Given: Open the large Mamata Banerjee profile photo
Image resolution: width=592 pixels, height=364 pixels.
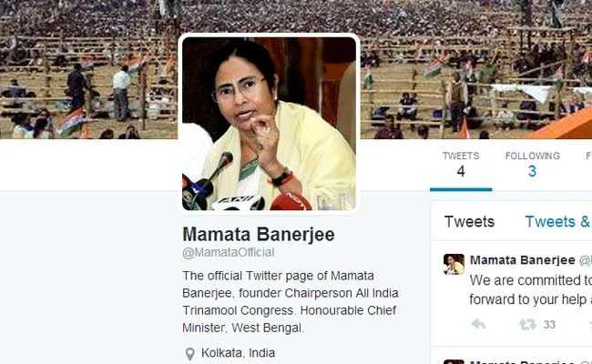Looking at the screenshot, I should tap(269, 124).
